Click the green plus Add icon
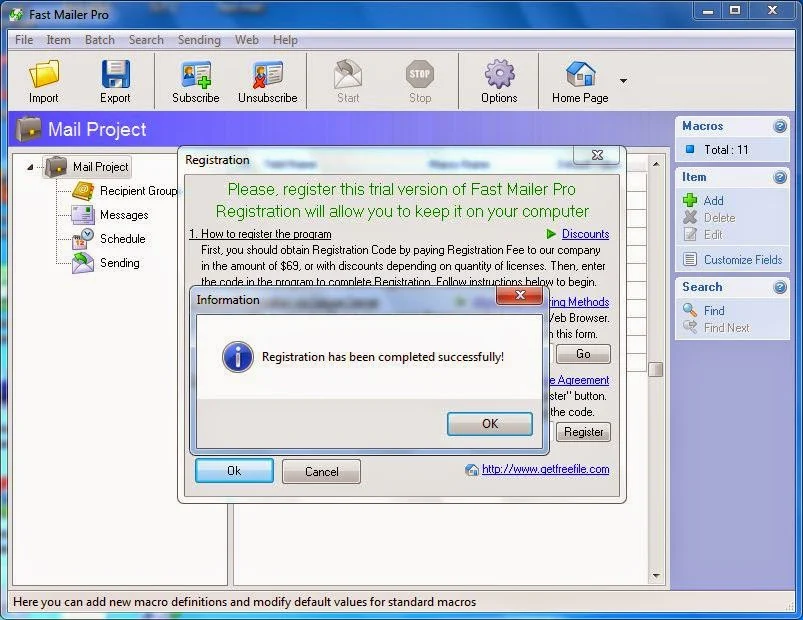The image size is (803, 620). [x=690, y=200]
